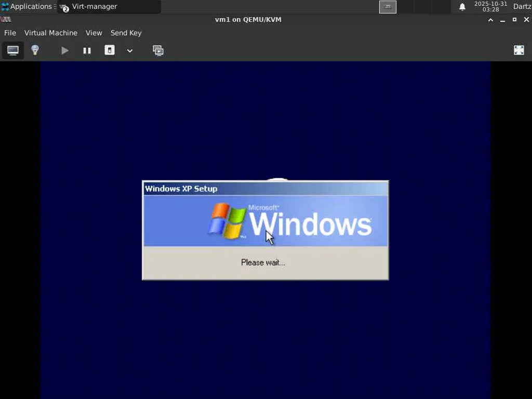
Task: Expand the shutdown options dropdown arrow
Action: [129, 51]
